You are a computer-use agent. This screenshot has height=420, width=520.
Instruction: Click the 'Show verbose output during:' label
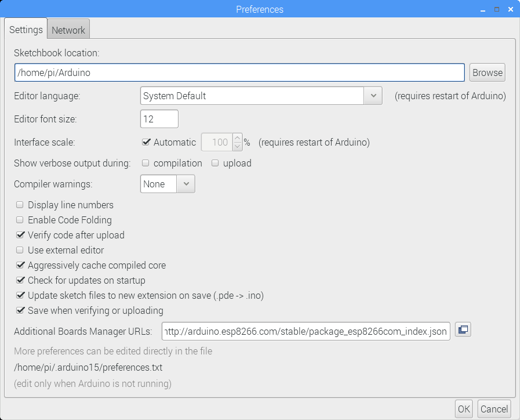[x=72, y=163]
